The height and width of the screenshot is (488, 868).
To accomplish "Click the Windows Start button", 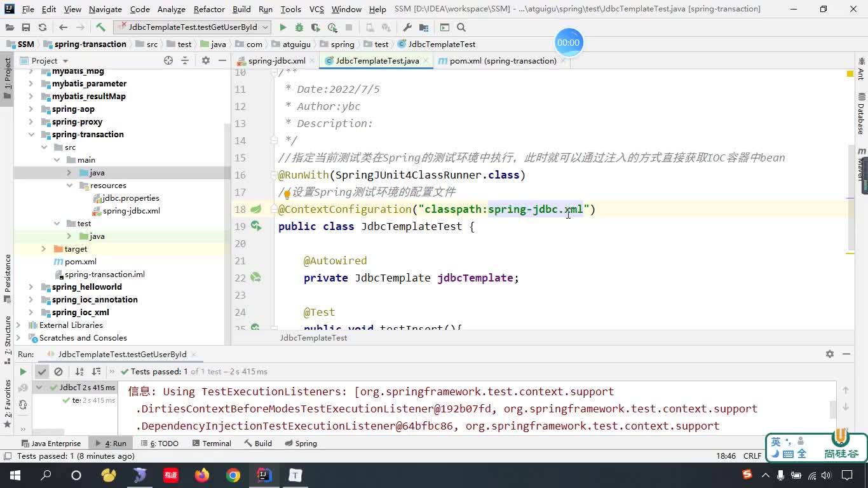I will pyautogui.click(x=15, y=475).
